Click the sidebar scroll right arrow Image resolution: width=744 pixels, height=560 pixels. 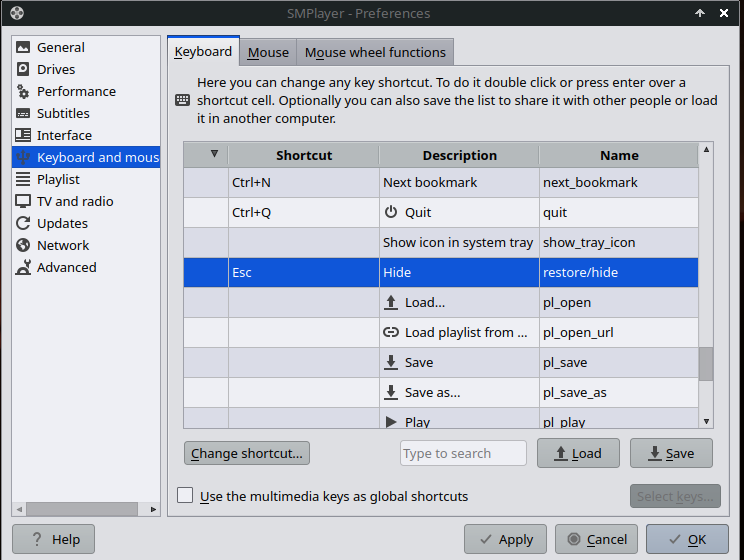(153, 509)
